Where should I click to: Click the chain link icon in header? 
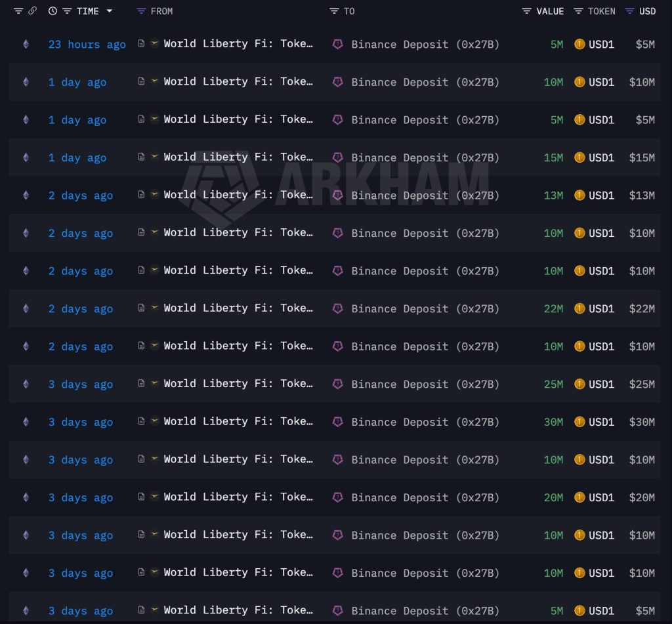33,11
